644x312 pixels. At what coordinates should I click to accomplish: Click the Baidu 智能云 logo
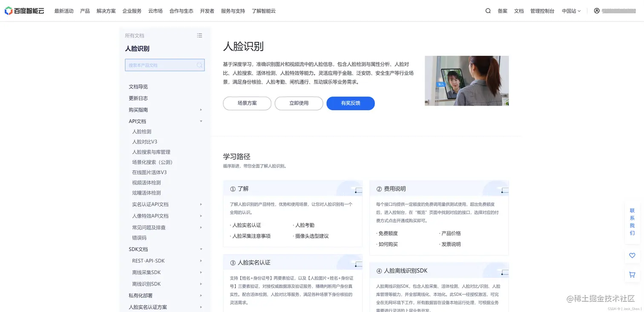coord(24,11)
